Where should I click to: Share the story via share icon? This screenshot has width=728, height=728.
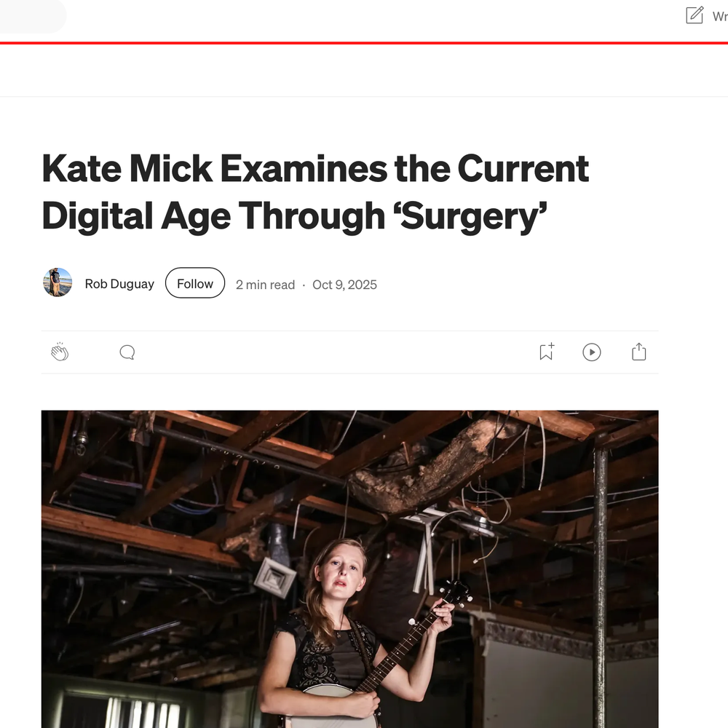[x=639, y=352]
